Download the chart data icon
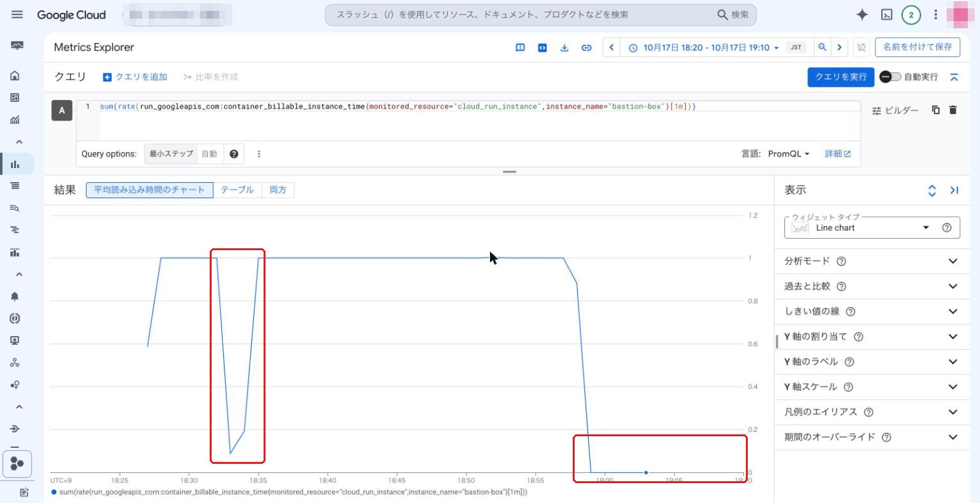The width and height of the screenshot is (980, 503). (x=564, y=47)
